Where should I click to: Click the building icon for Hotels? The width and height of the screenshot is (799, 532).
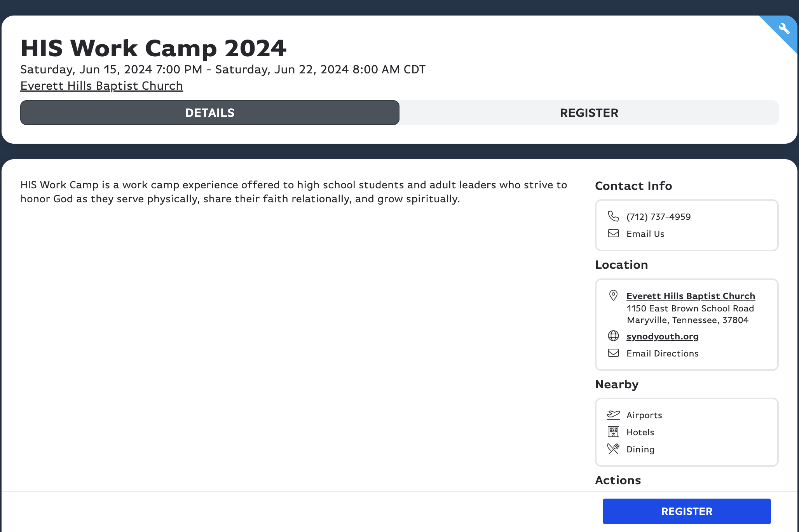613,432
